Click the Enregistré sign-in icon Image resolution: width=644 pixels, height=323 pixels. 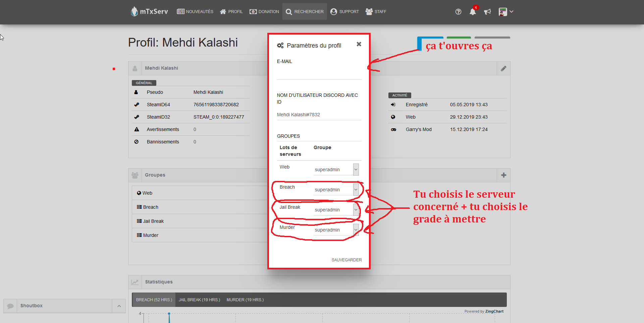tap(393, 105)
